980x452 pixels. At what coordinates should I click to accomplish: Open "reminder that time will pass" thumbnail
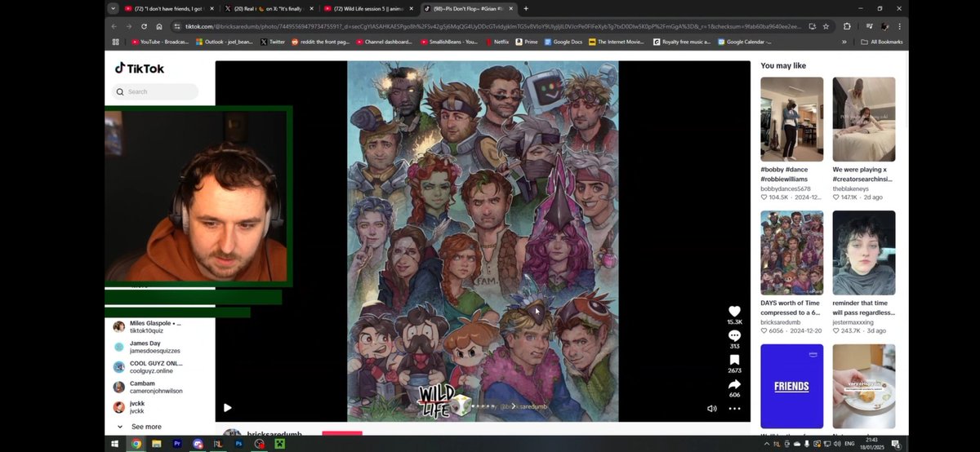[863, 253]
